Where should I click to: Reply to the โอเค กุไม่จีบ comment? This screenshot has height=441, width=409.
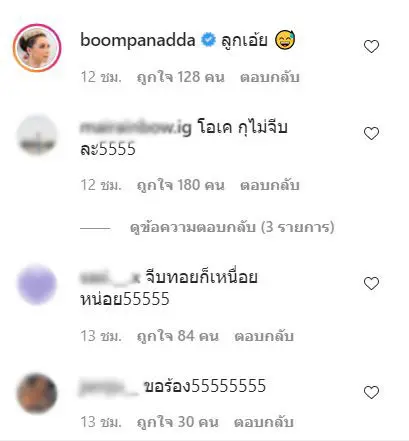270,185
